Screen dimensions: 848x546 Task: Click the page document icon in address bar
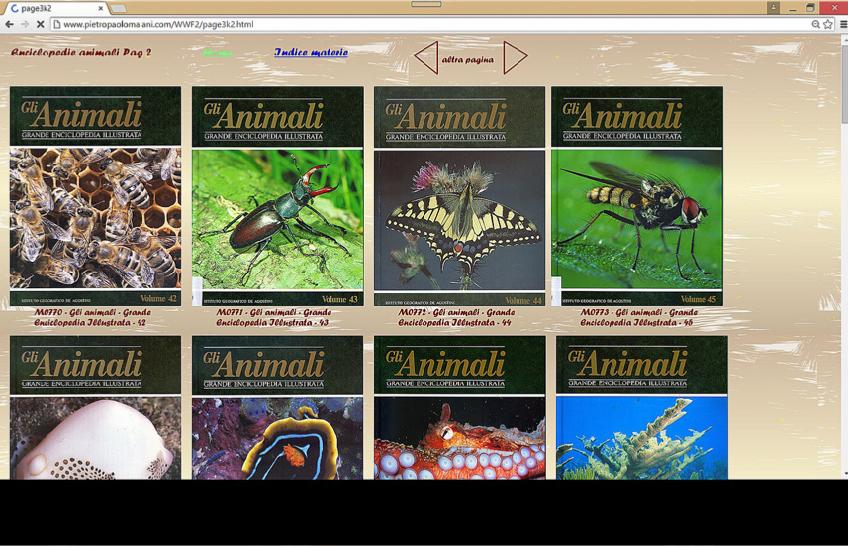[56, 24]
